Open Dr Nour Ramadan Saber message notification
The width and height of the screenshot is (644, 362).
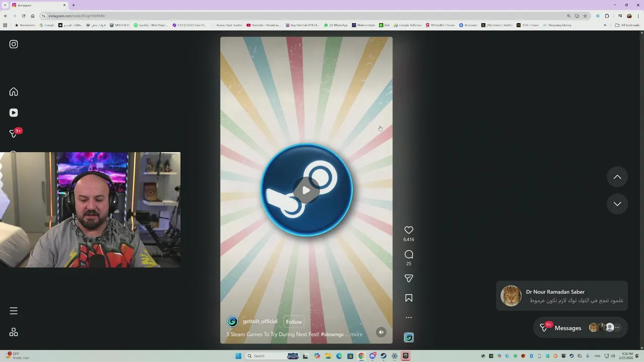(x=562, y=296)
